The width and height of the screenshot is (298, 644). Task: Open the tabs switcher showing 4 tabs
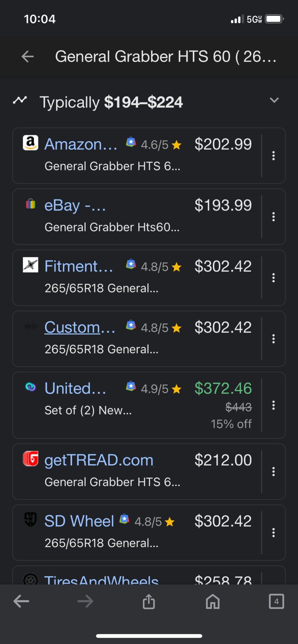(276, 601)
